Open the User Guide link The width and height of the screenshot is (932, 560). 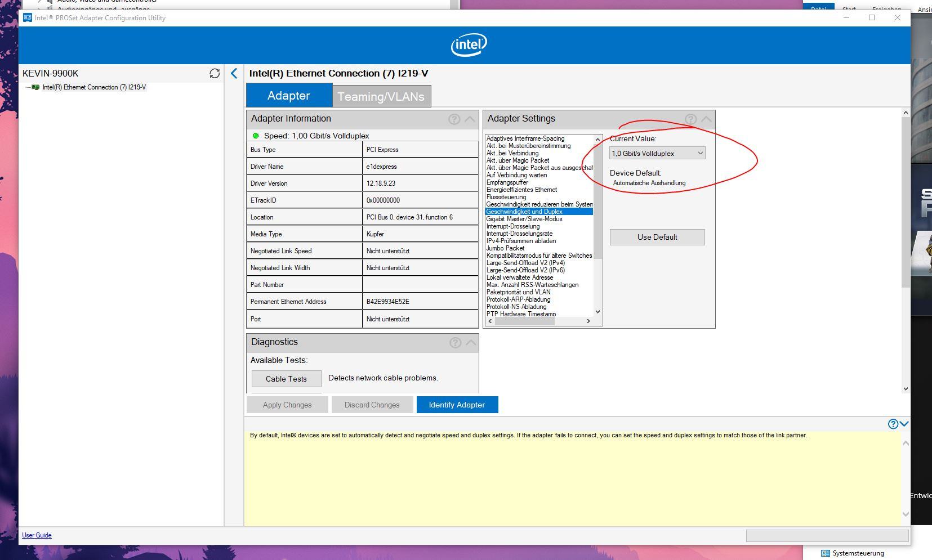[x=37, y=535]
